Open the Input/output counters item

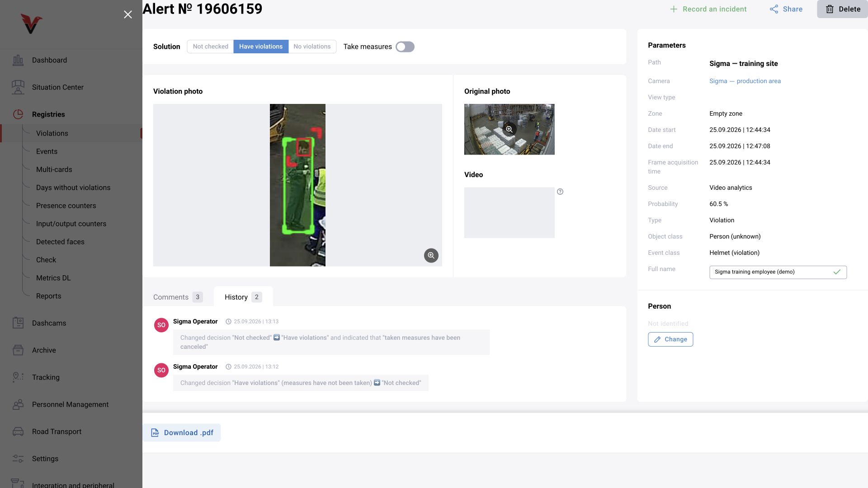point(71,224)
